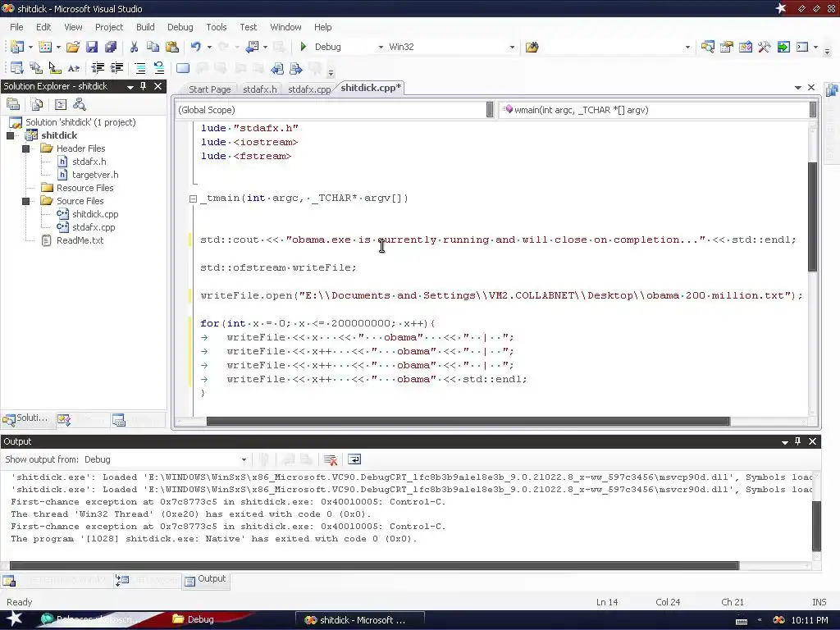
Task: Open the Properties Window toolbar icon
Action: [727, 47]
